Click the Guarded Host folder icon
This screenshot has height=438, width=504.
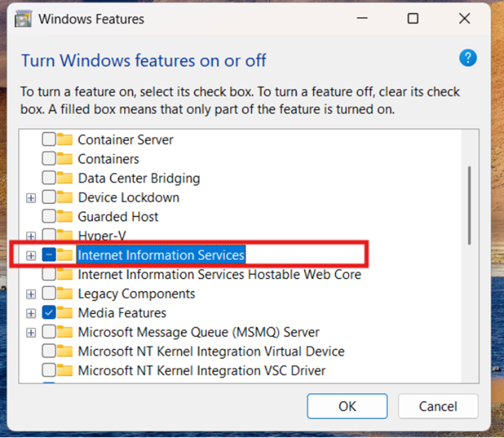point(64,217)
